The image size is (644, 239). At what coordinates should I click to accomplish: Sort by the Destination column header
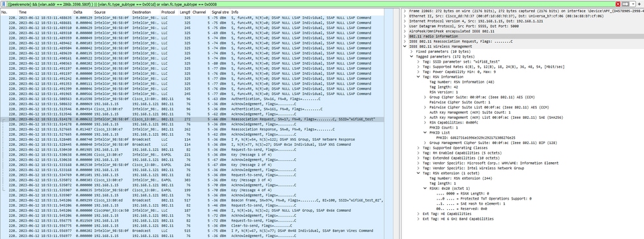point(145,12)
